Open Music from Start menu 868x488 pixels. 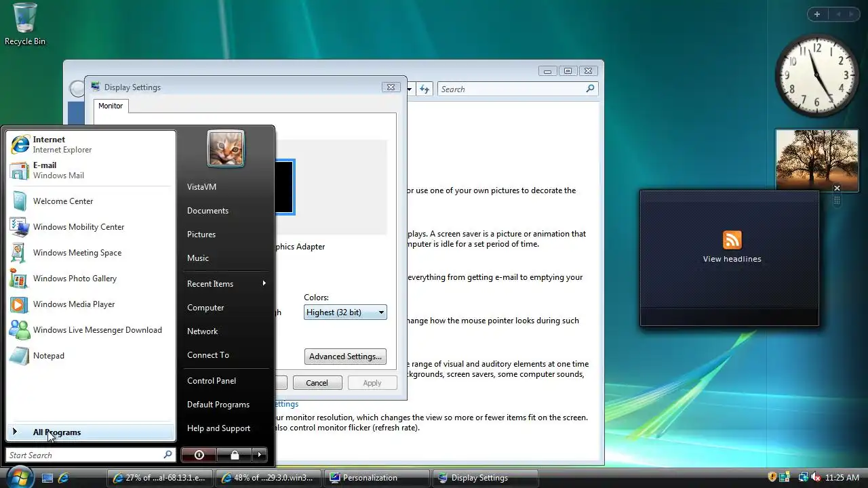click(x=198, y=258)
